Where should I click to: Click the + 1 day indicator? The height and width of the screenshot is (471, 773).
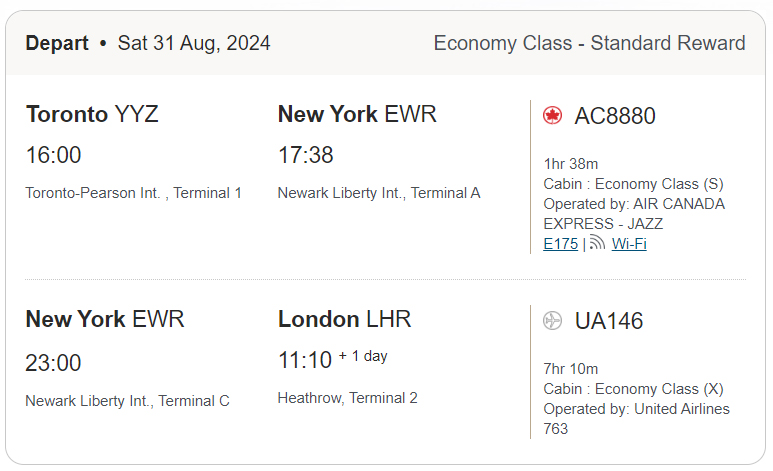point(362,356)
